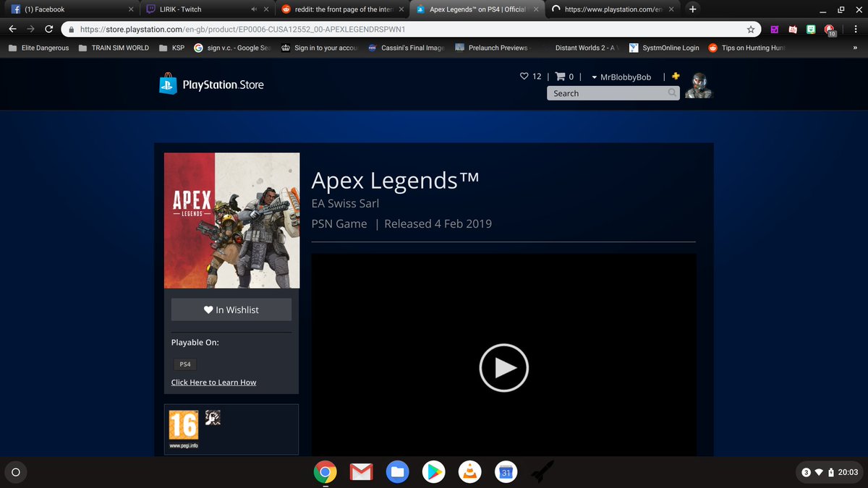Open Chrome OS launcher circle

point(16,472)
